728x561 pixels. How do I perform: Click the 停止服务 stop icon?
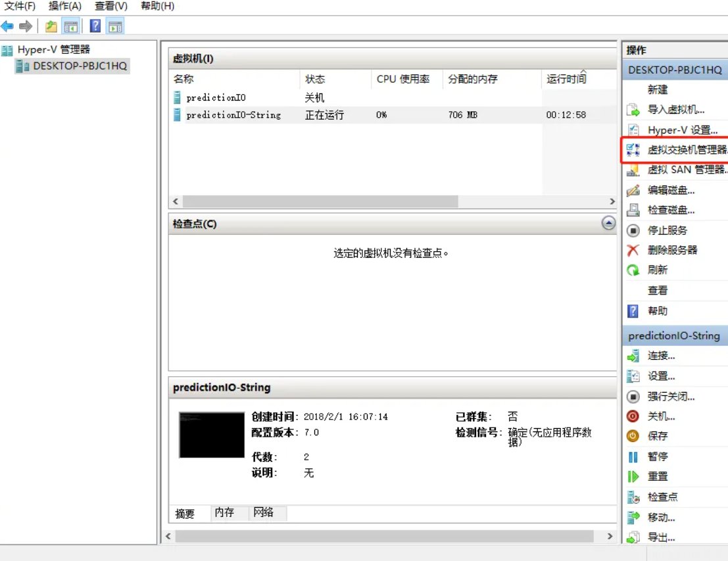pyautogui.click(x=633, y=230)
